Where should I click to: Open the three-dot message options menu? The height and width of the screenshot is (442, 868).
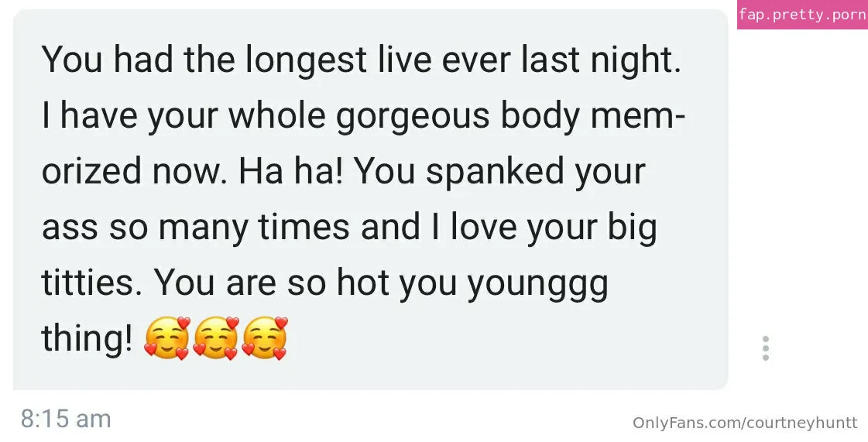click(766, 348)
